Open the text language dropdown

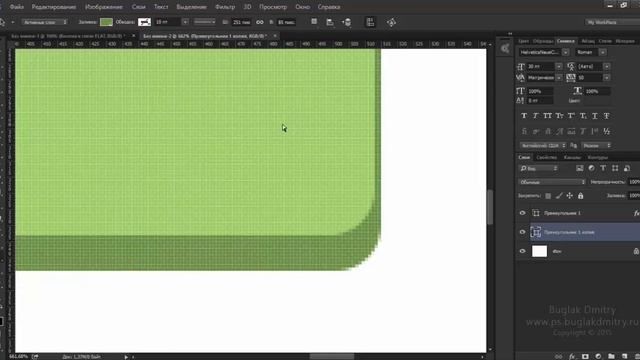[543, 145]
